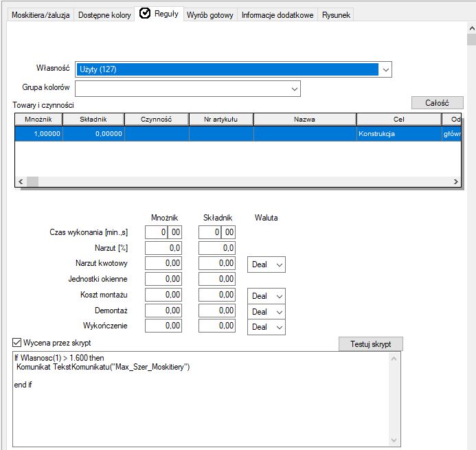
Task: Expand the Własność dropdown showing Użyty (127)
Action: (x=385, y=69)
